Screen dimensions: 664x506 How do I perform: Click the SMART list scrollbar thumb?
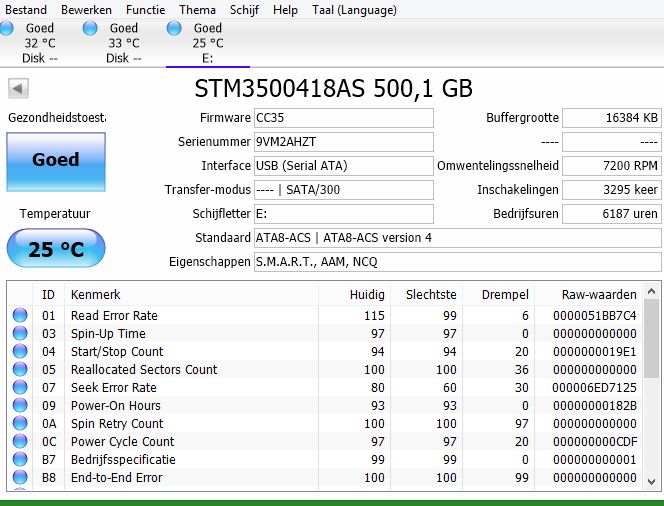click(652, 338)
